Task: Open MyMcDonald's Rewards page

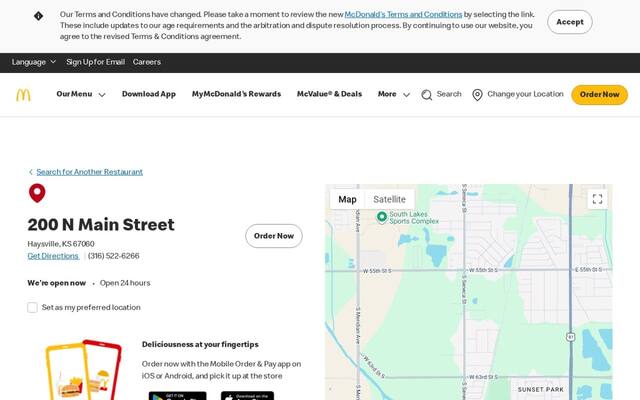Action: click(236, 94)
